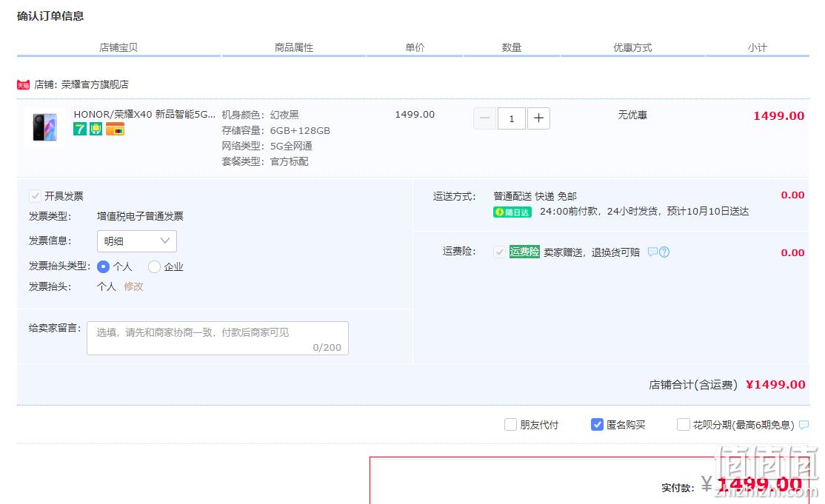Click the 店铺宝贝 column header
This screenshot has width=825, height=504.
(118, 47)
